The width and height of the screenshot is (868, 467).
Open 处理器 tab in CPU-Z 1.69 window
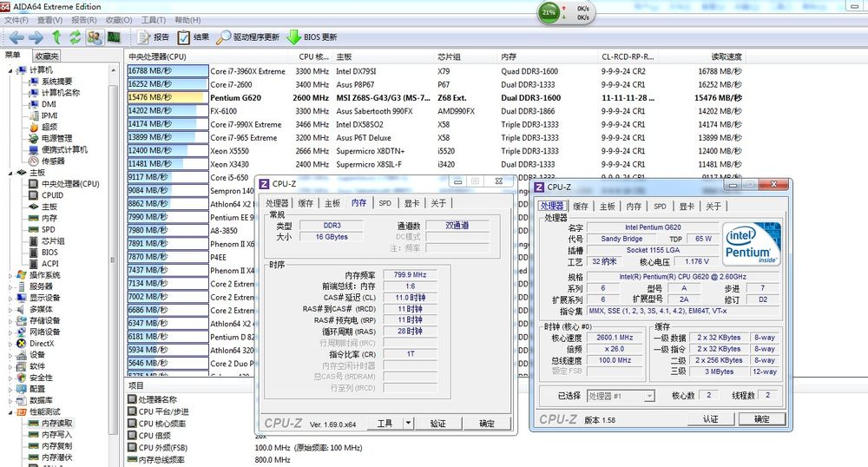tap(277, 203)
